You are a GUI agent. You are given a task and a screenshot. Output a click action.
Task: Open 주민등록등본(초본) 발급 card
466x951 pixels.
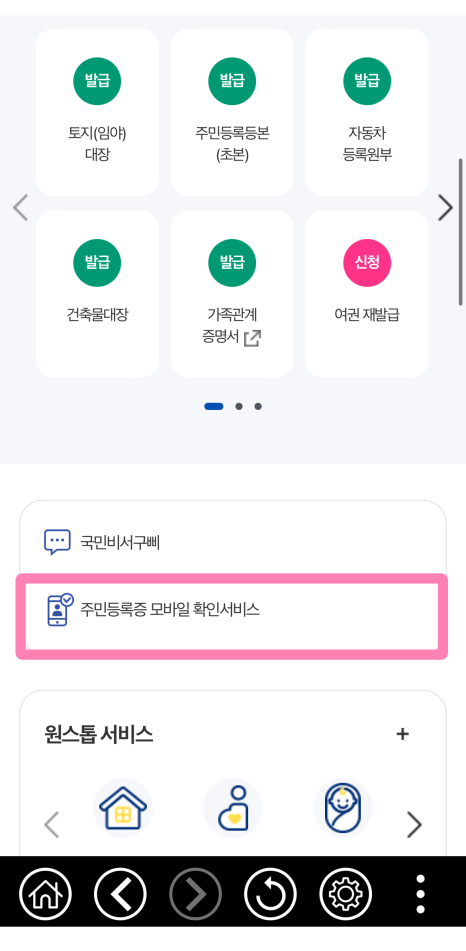click(x=232, y=112)
